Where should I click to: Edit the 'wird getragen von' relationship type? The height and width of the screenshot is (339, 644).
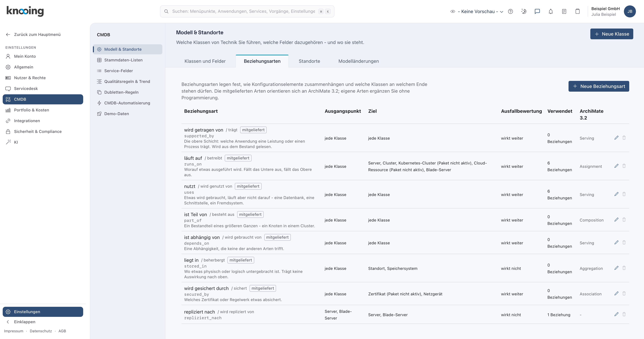point(616,138)
